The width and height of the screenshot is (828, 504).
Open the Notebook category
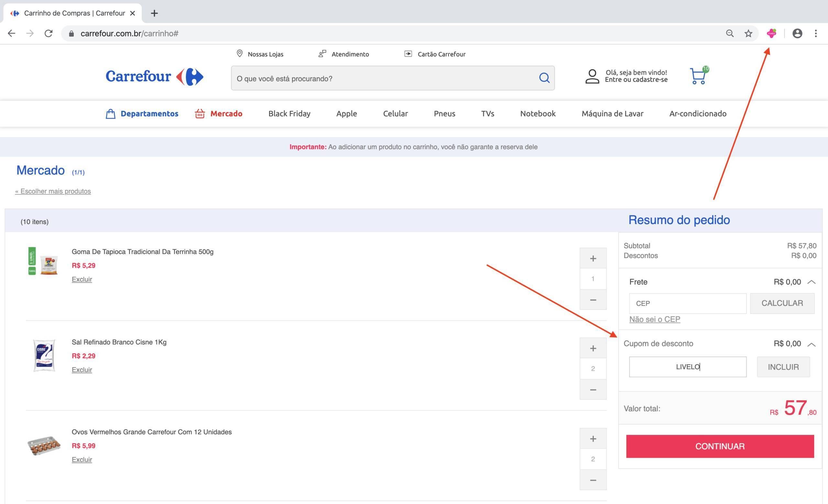pos(538,113)
